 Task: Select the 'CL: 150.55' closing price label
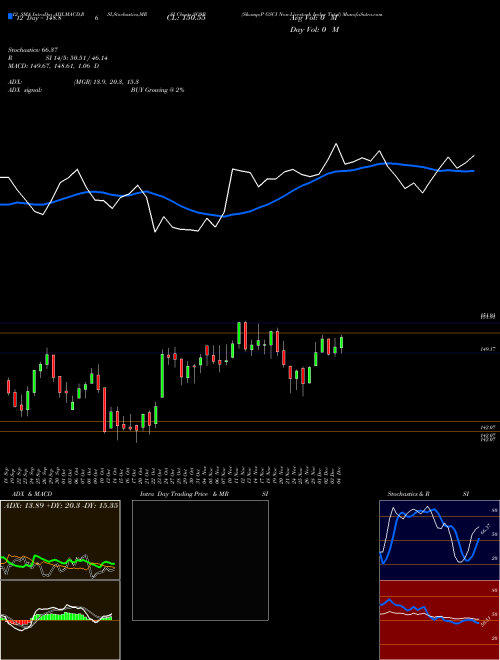[186, 18]
